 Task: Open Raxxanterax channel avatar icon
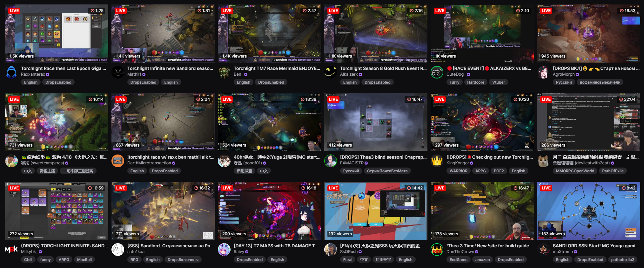click(x=11, y=72)
